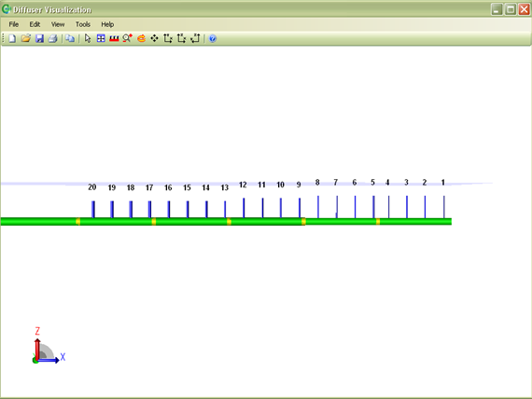
Task: Click the blue zoom-to-fit icon
Action: click(101, 38)
